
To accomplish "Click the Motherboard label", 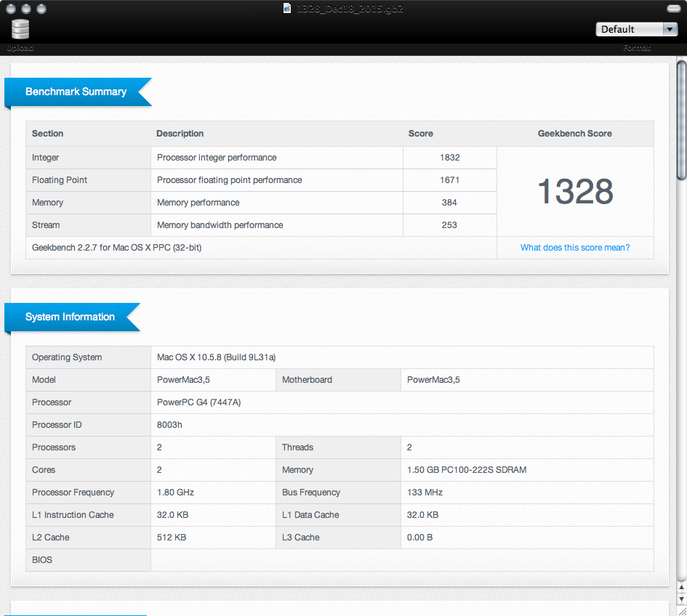I will (307, 380).
